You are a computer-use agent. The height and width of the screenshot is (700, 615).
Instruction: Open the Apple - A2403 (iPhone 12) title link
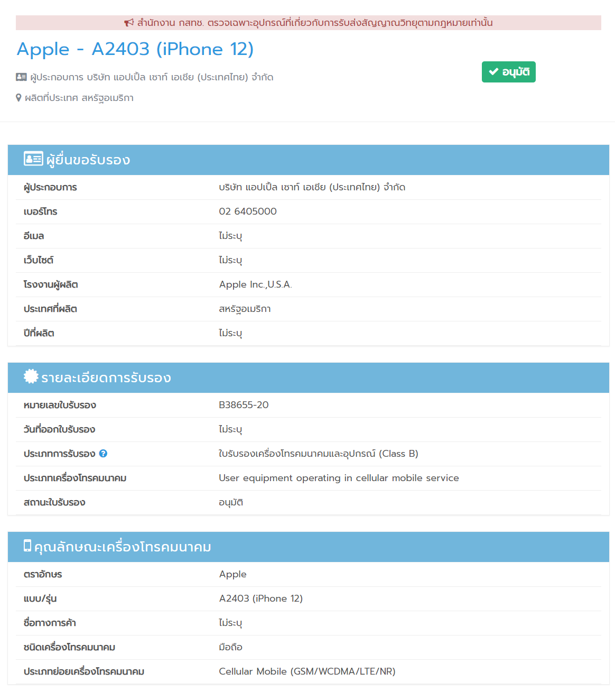coord(135,49)
